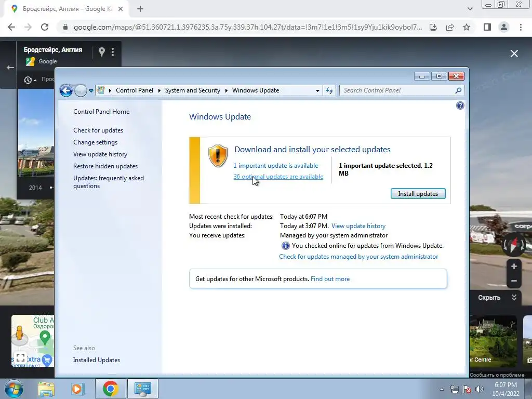Expand the Maps minimap
This screenshot has width=532, height=399.
coord(20,357)
